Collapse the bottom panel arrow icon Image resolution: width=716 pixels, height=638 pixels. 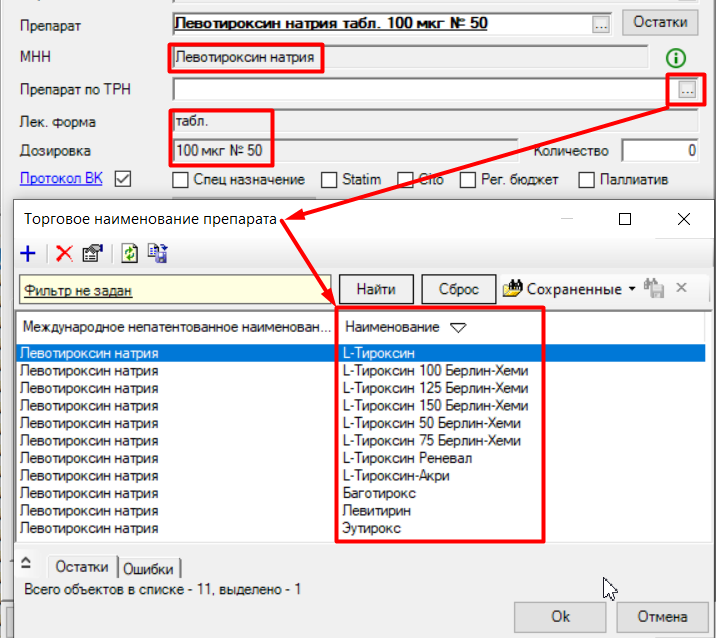pyautogui.click(x=26, y=563)
